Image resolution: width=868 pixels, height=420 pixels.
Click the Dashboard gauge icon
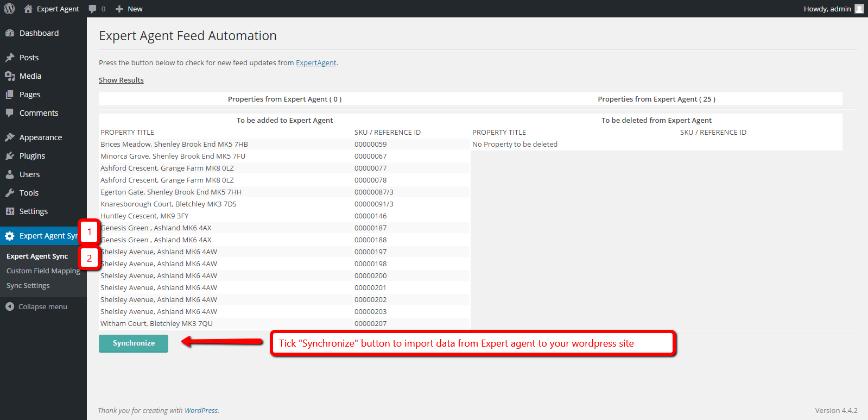(10, 33)
